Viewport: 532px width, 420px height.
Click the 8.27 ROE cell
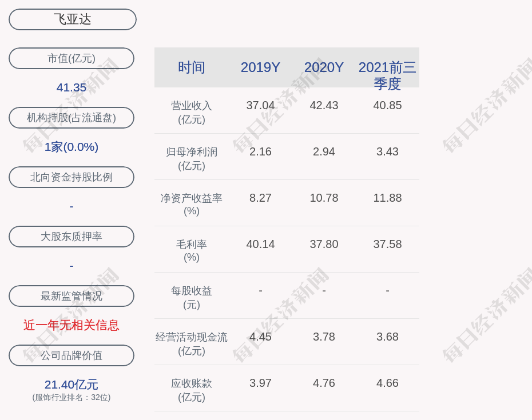(260, 198)
